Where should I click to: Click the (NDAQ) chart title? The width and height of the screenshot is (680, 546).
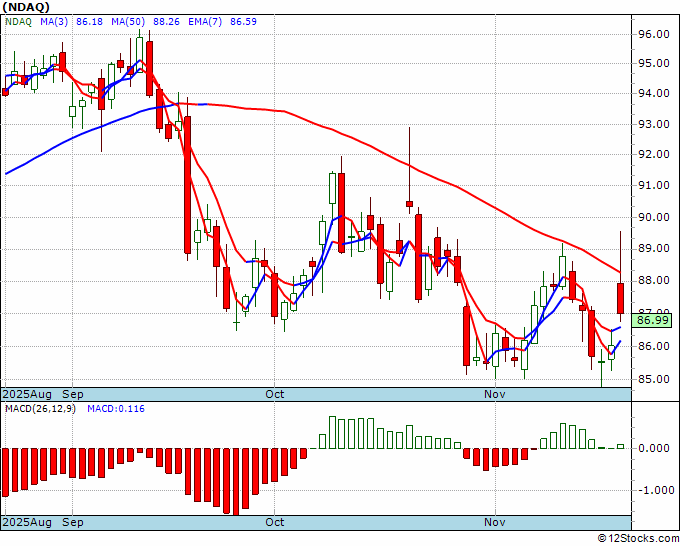[26, 7]
